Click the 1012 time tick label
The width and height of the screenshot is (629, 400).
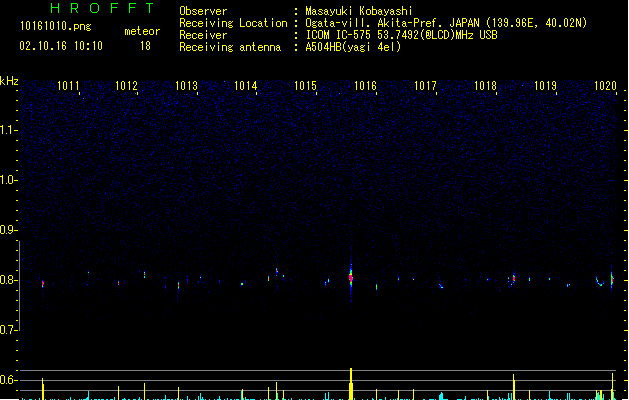click(x=126, y=86)
